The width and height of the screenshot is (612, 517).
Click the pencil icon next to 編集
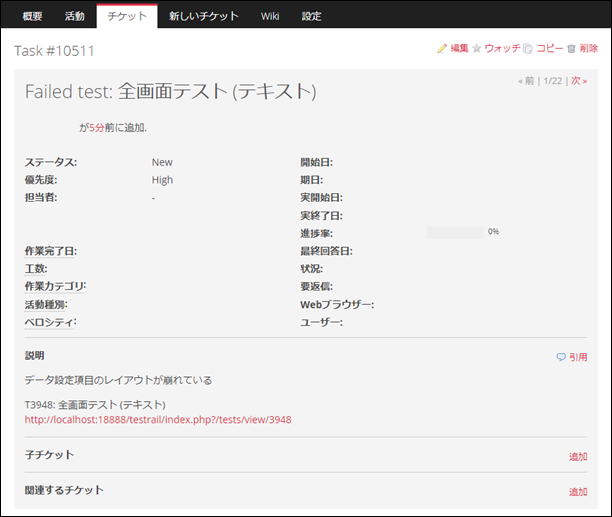pyautogui.click(x=442, y=48)
